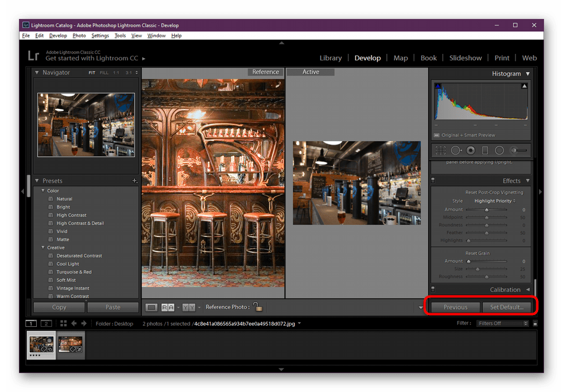This screenshot has width=563, height=392.
Task: Collapse the Navigator panel
Action: tap(37, 72)
